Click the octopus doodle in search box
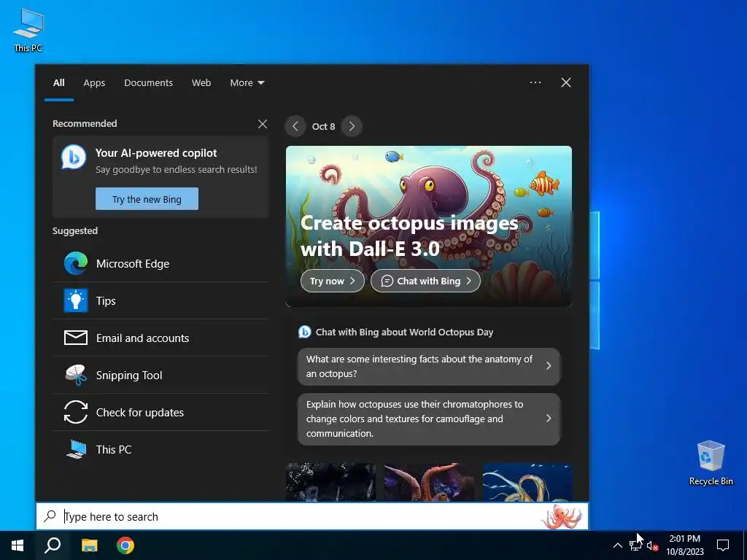Screen dimensions: 747x560 coord(562,517)
